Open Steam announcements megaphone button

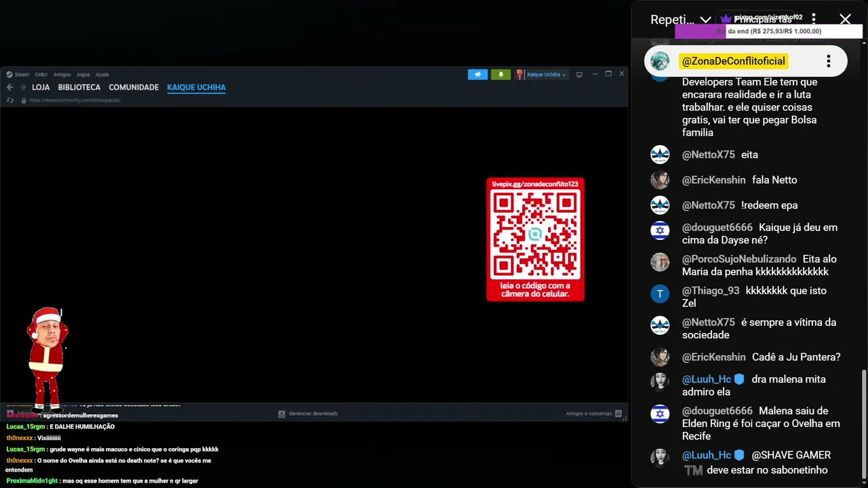[x=477, y=75]
